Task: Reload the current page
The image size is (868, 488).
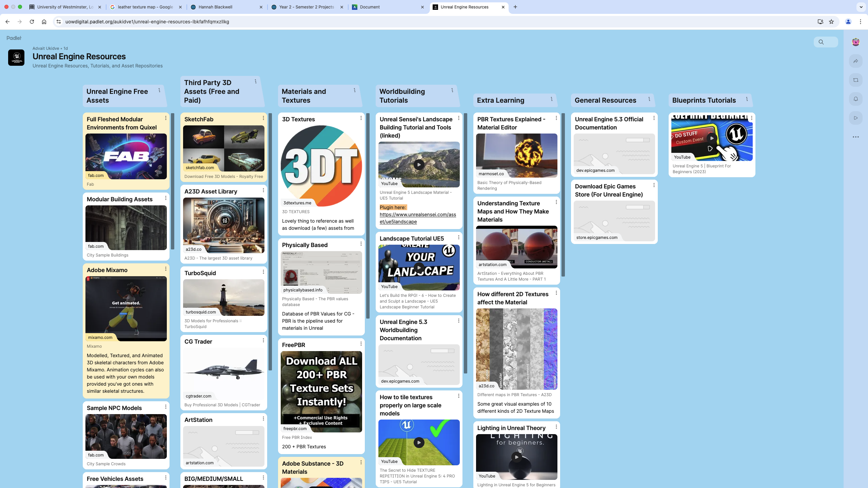Action: 32,22
